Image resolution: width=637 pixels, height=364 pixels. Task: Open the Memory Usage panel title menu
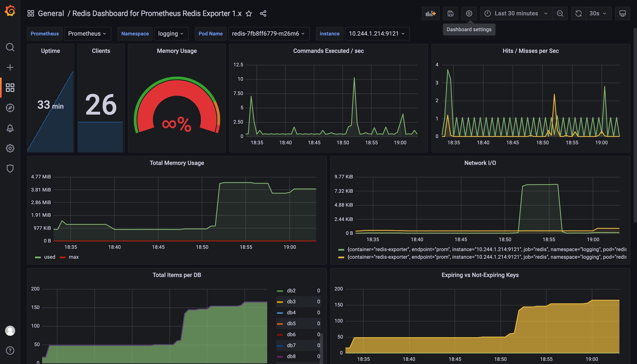(x=177, y=51)
